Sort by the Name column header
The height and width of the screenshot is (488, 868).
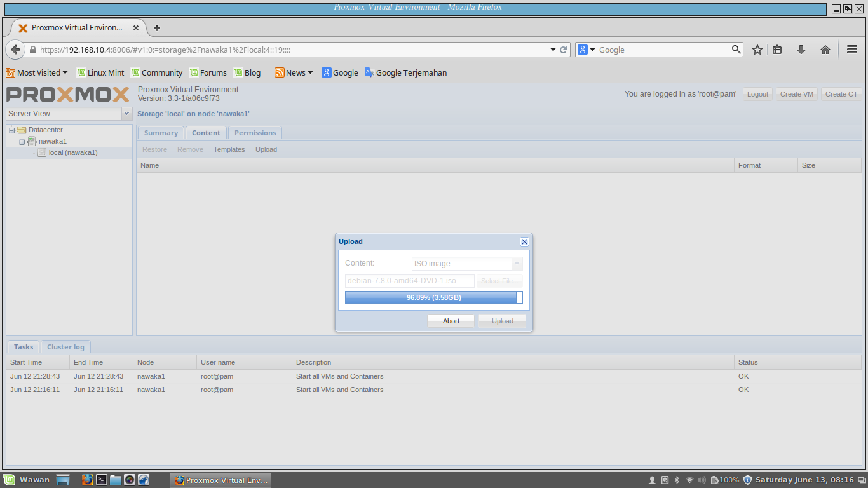coord(435,165)
